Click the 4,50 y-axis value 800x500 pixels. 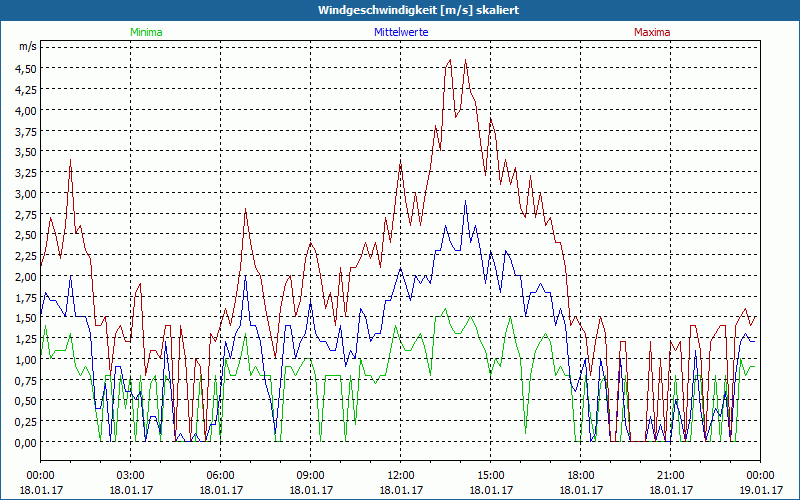coord(28,69)
